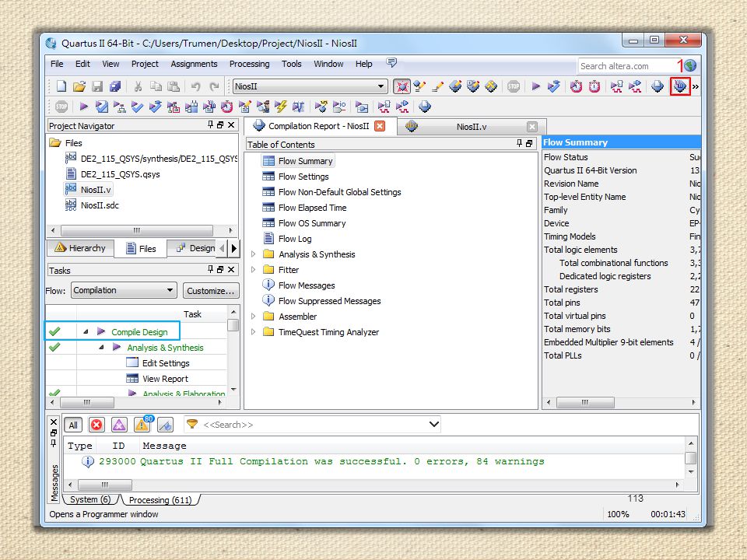The width and height of the screenshot is (747, 560).
Task: Click the Redo arrow icon
Action: 215,86
